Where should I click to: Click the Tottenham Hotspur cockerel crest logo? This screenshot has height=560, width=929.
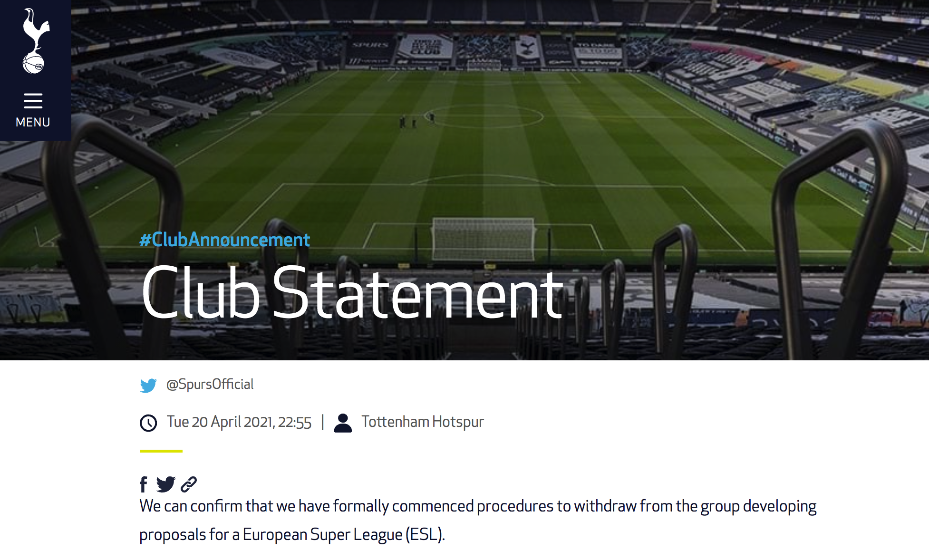pos(35,41)
